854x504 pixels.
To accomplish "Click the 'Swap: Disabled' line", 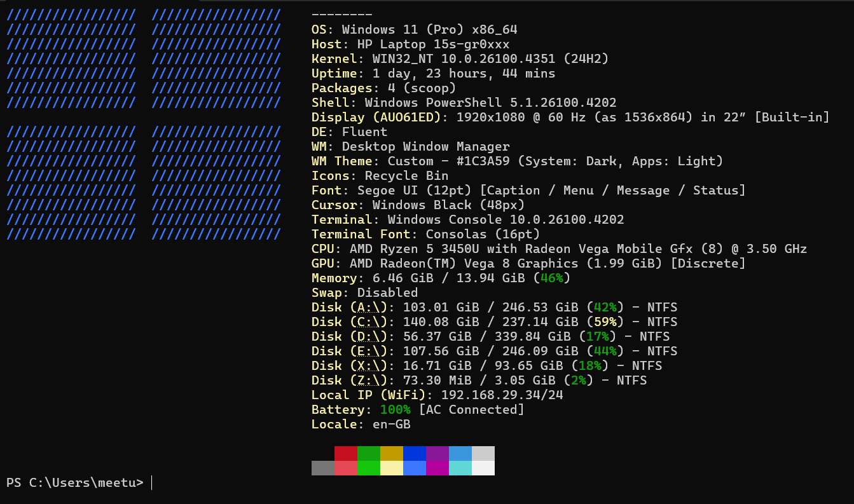I will (364, 292).
